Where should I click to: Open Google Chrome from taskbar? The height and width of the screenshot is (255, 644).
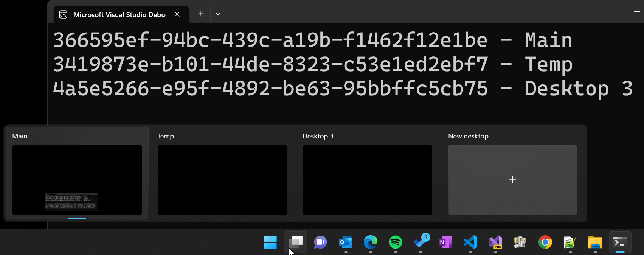tap(545, 242)
